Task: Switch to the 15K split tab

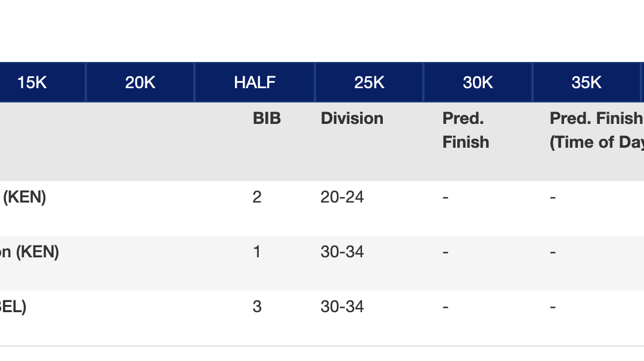Action: click(x=32, y=83)
